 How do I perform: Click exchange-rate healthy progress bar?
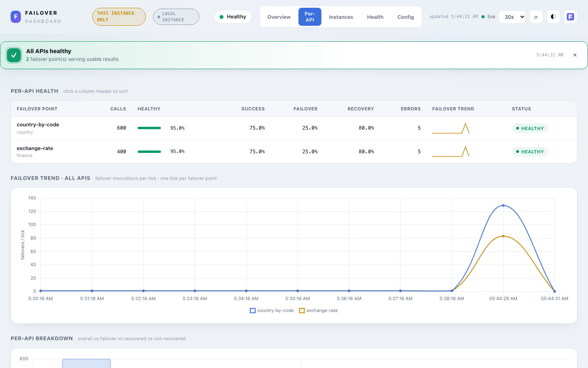click(x=149, y=152)
